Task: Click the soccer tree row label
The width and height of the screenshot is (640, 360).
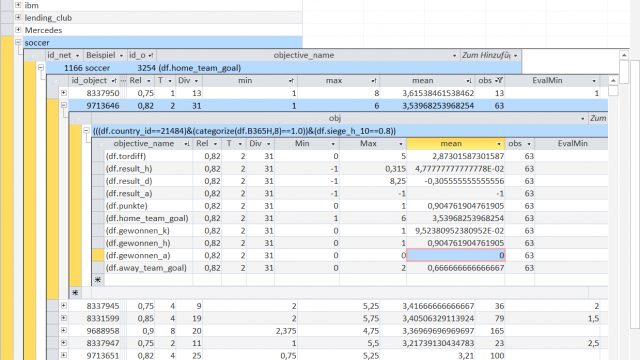Action: click(37, 42)
